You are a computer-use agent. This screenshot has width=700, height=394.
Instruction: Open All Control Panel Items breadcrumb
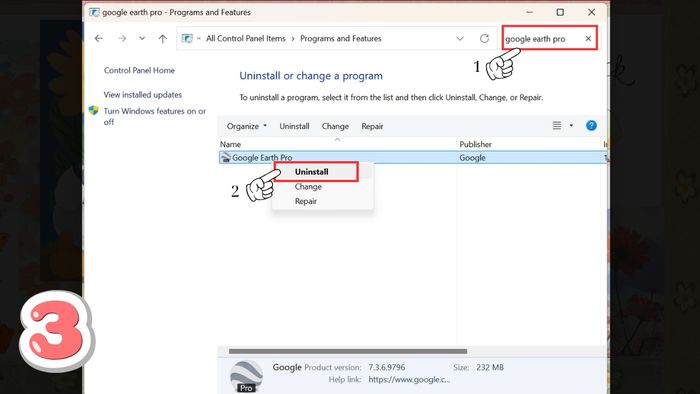pos(246,38)
